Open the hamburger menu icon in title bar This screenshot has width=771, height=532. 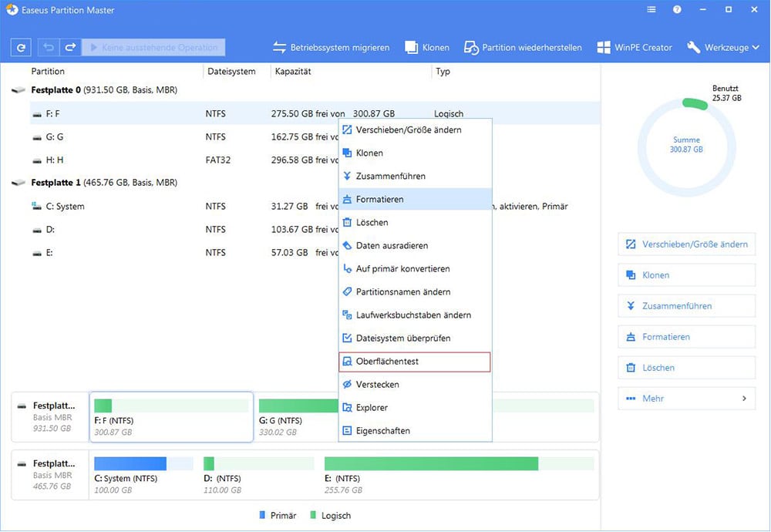coord(651,9)
